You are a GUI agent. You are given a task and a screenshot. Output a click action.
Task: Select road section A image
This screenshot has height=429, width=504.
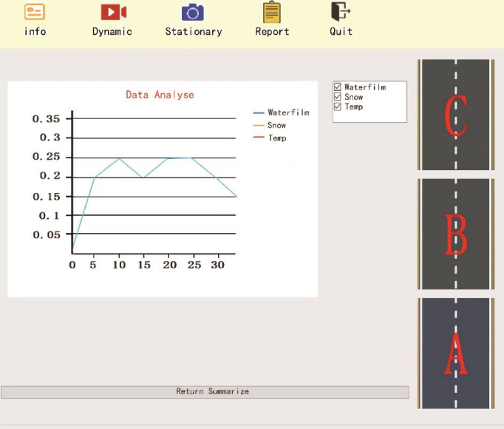click(x=456, y=353)
